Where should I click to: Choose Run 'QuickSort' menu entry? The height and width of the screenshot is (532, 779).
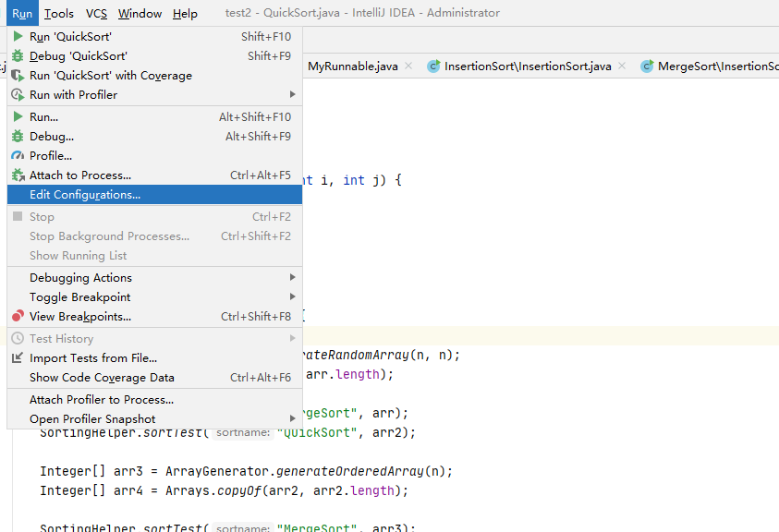pyautogui.click(x=154, y=36)
